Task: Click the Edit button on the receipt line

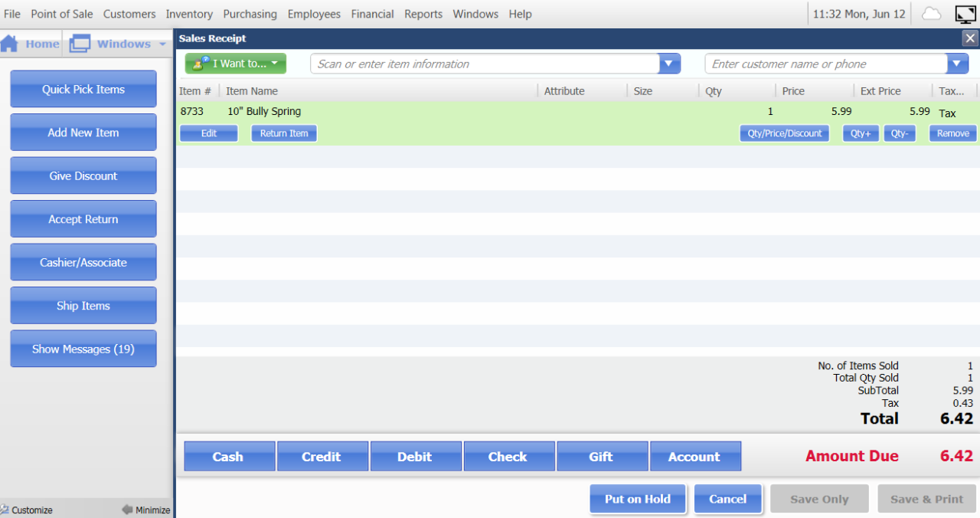Action: tap(208, 133)
